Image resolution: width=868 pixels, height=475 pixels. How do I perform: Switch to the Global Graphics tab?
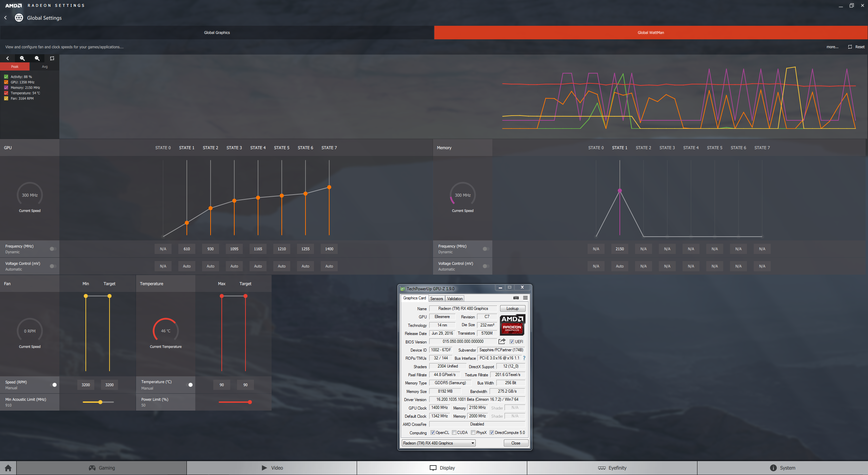pyautogui.click(x=217, y=33)
